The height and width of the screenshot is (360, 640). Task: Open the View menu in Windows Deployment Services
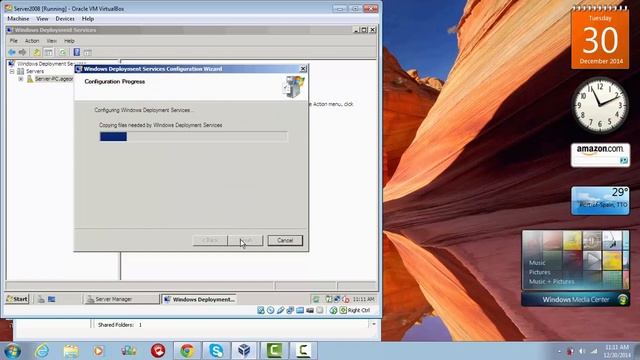coord(51,41)
